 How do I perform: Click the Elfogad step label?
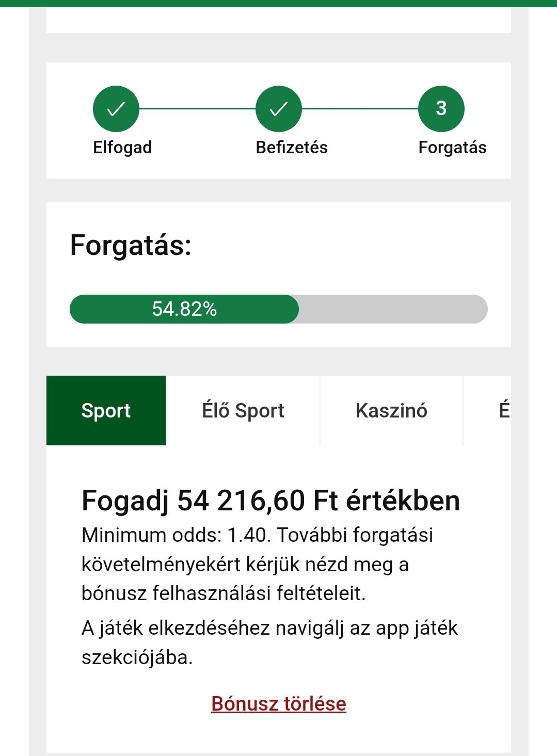click(122, 148)
